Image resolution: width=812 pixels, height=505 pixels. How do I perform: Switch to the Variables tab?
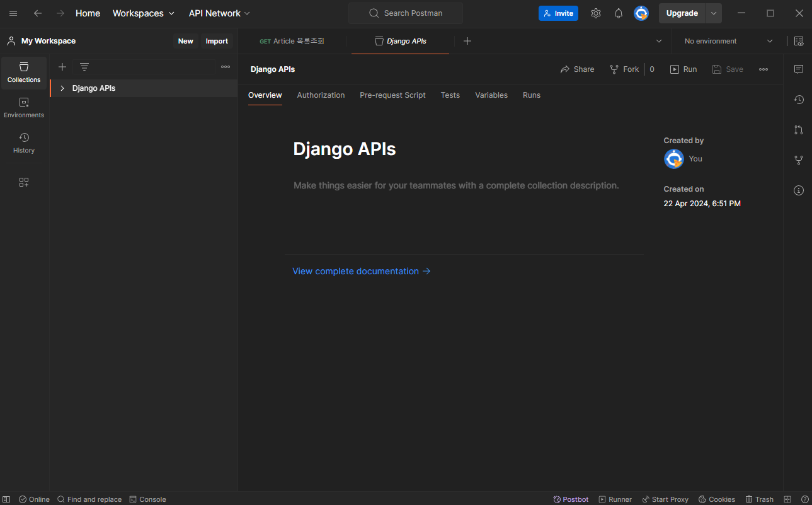coord(491,95)
